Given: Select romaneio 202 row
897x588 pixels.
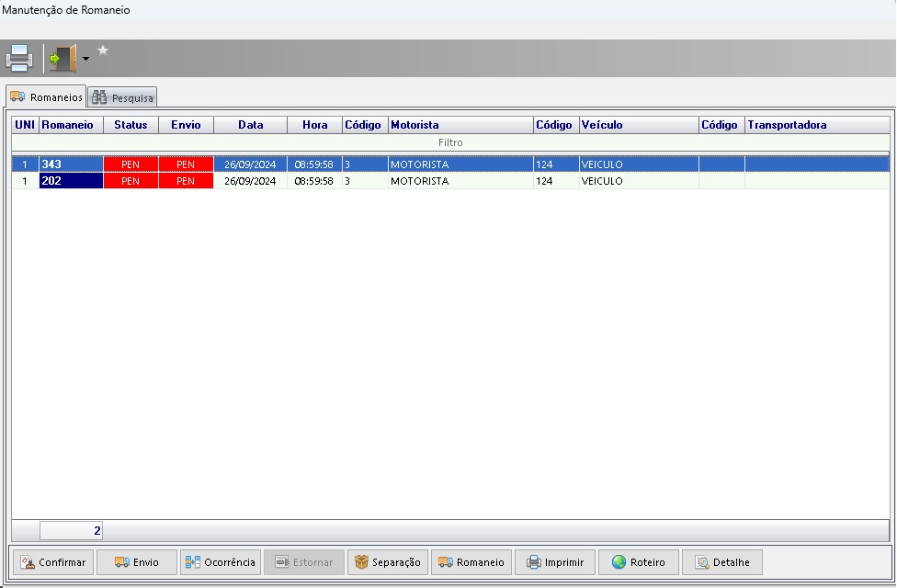Looking at the screenshot, I should pyautogui.click(x=71, y=182).
